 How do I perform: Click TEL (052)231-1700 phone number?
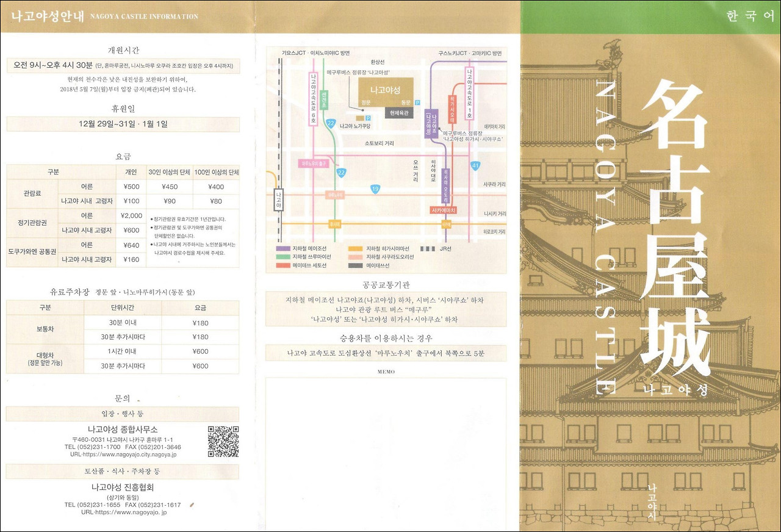pyautogui.click(x=93, y=447)
